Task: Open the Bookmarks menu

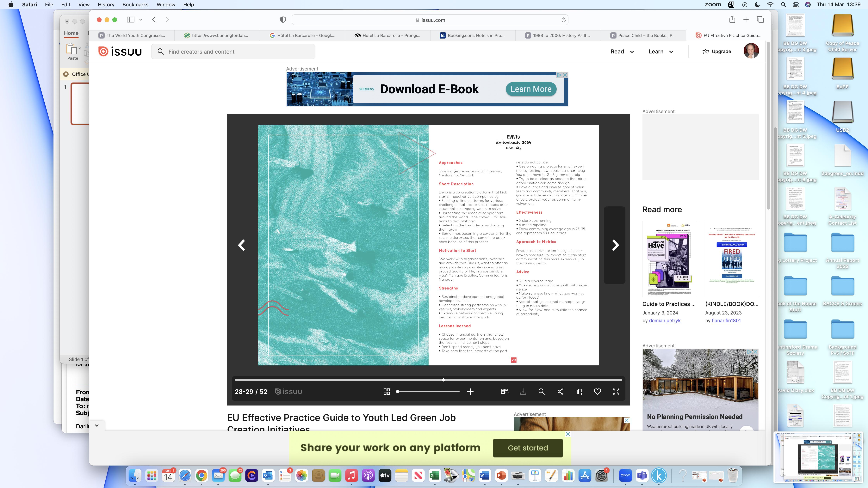Action: tap(135, 5)
